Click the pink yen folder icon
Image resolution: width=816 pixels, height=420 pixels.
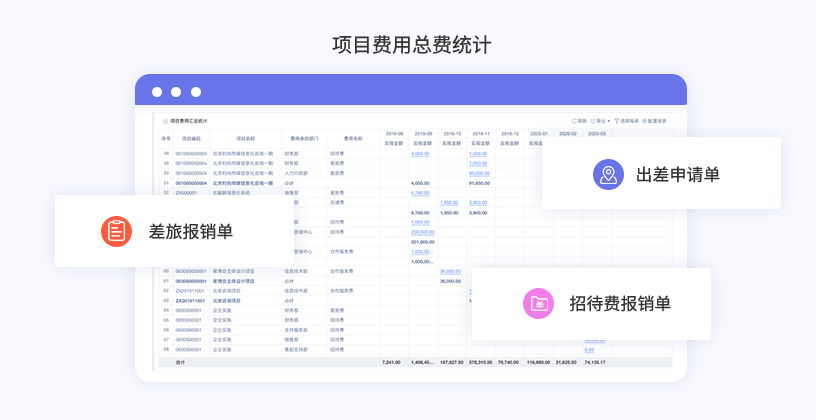point(539,303)
